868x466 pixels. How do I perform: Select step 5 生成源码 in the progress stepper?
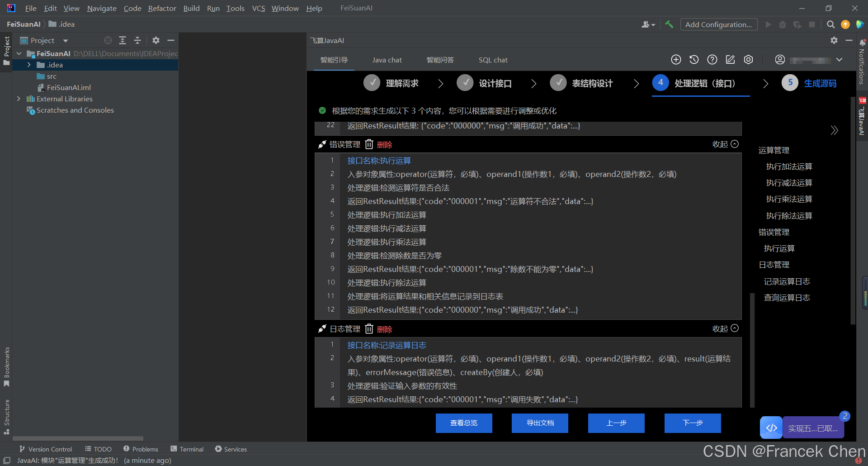pyautogui.click(x=809, y=83)
